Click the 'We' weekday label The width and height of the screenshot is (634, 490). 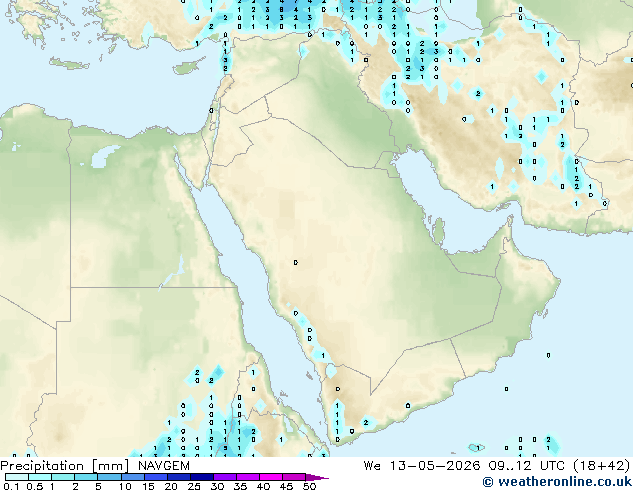(372, 466)
